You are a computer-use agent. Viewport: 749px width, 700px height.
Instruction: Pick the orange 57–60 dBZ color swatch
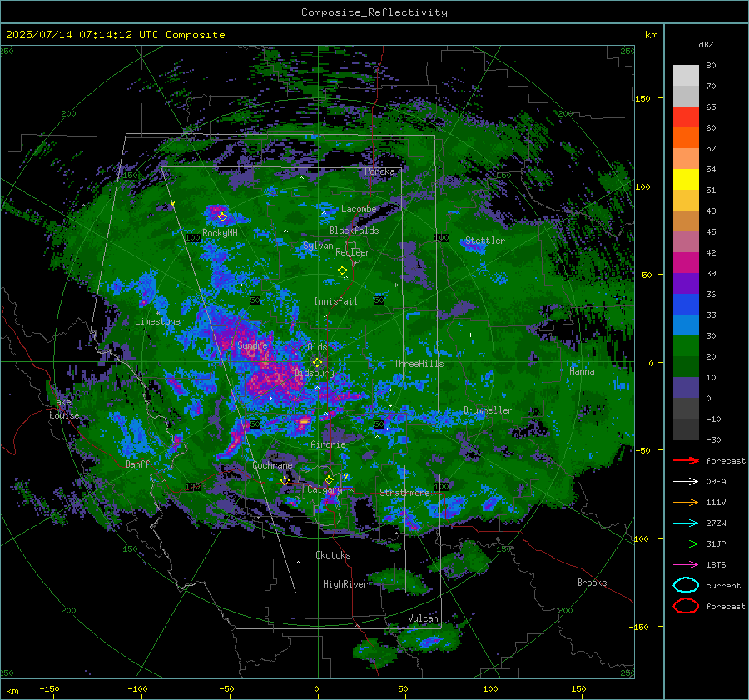click(686, 138)
